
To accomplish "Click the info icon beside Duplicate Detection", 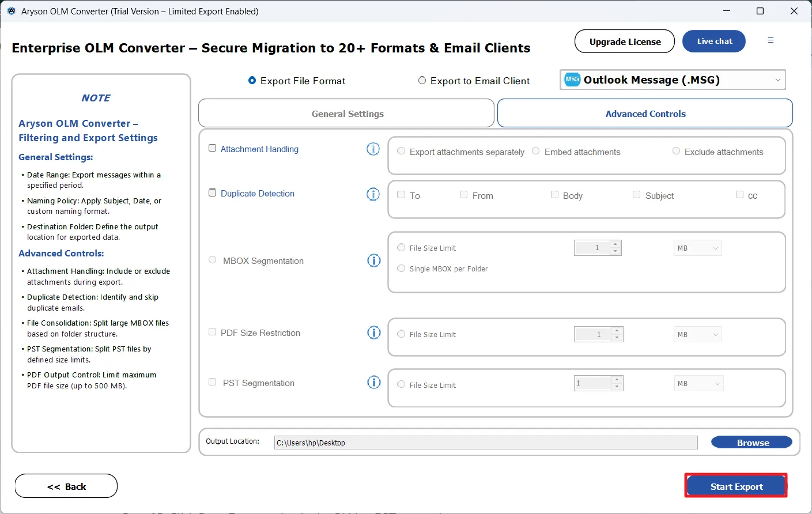I will (x=373, y=194).
